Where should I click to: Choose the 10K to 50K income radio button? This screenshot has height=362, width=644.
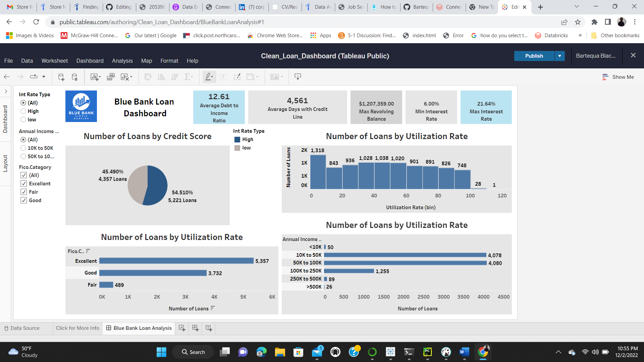pos(23,148)
